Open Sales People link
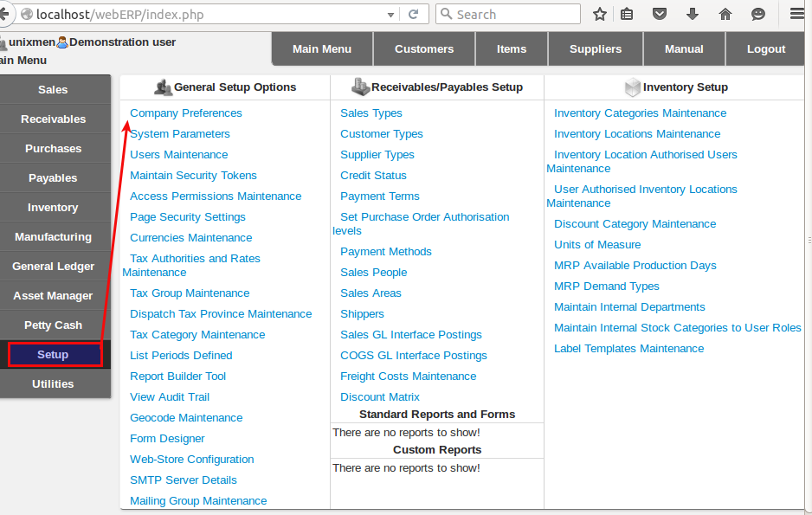The height and width of the screenshot is (515, 812). click(373, 273)
